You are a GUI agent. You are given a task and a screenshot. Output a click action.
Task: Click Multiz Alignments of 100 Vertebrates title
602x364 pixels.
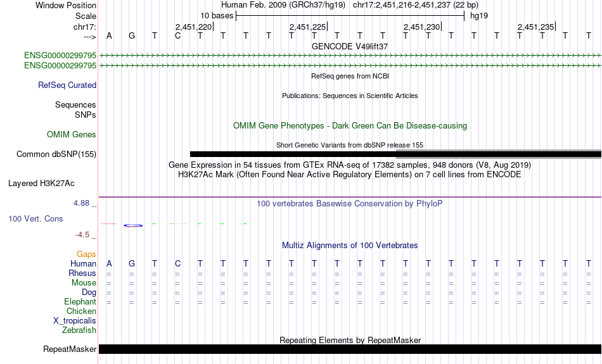pyautogui.click(x=350, y=246)
